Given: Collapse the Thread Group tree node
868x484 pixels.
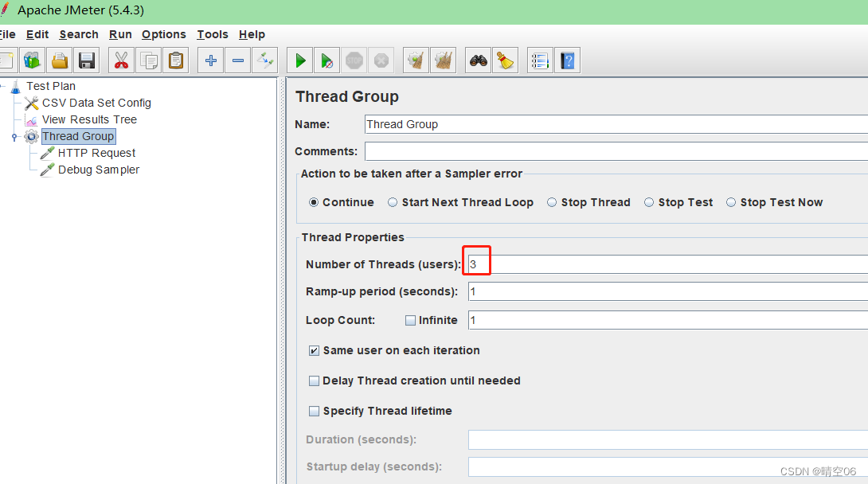Looking at the screenshot, I should [14, 137].
